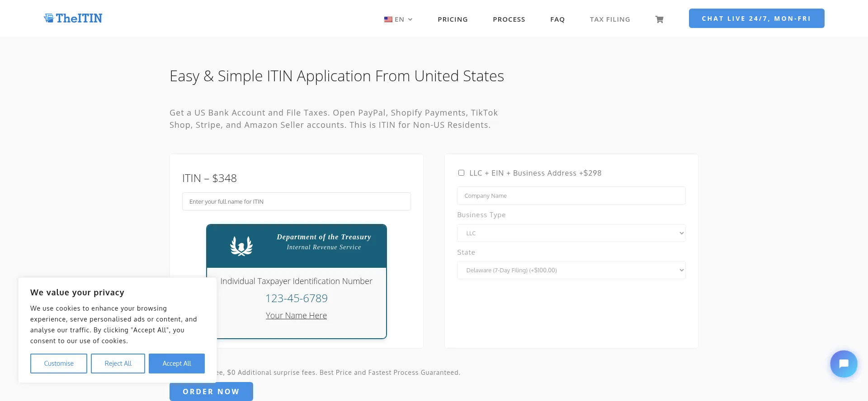Enable LLC + EIN + Business Address option

pos(461,173)
